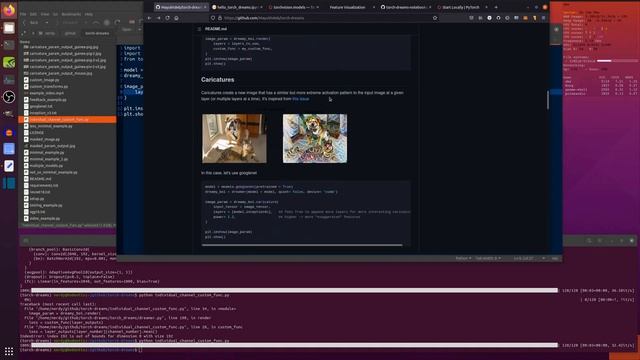Click the GitHub extension icon in the toolbar

(x=498, y=18)
